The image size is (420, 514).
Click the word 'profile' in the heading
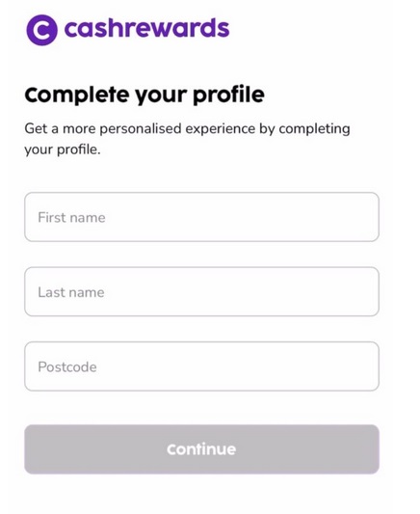(x=228, y=95)
